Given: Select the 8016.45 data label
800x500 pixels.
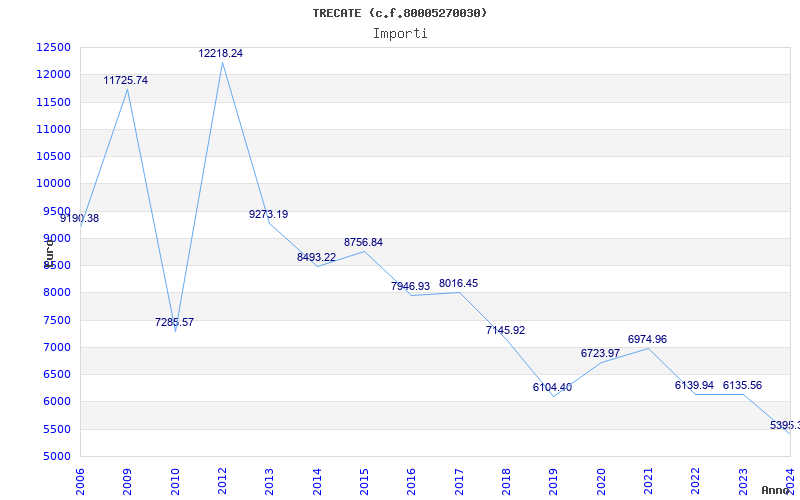Looking at the screenshot, I should point(458,283).
